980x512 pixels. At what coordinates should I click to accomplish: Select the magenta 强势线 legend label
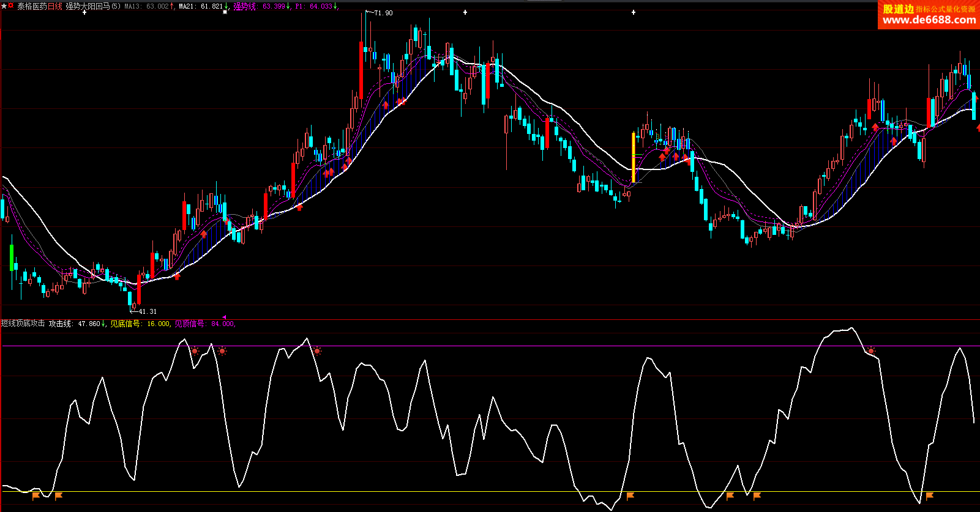244,6
